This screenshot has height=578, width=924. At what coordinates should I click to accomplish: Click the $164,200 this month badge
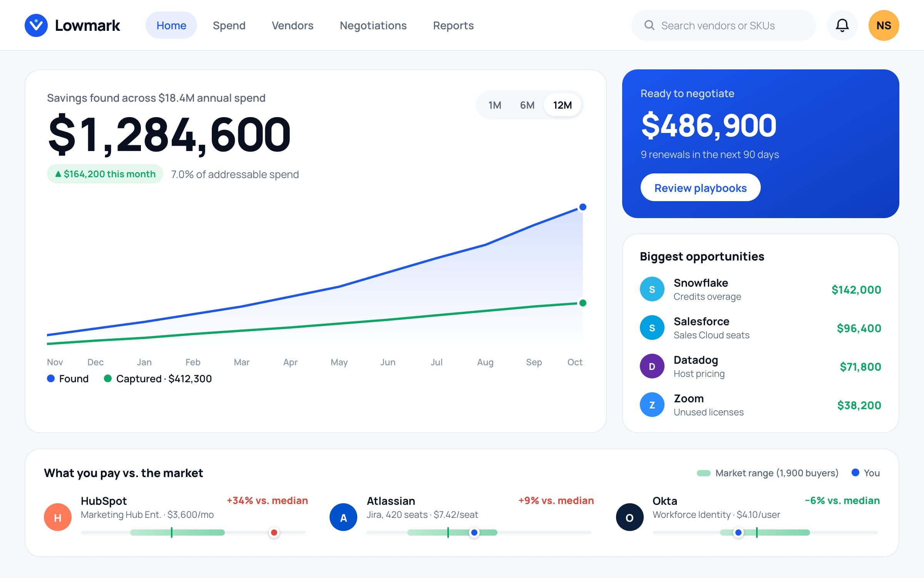point(105,174)
